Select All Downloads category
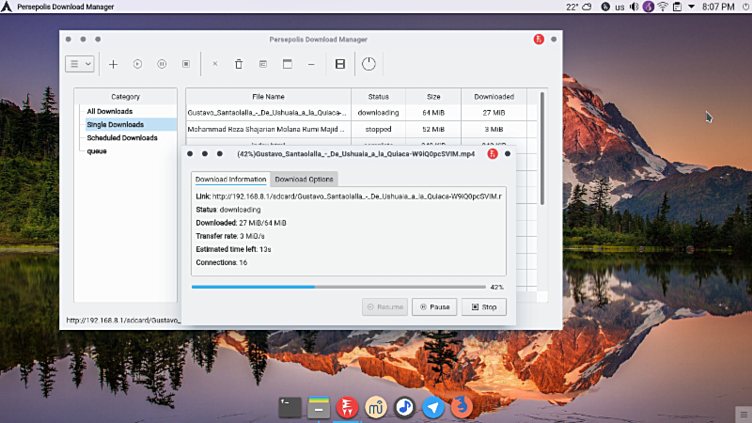752x423 pixels. 110,111
